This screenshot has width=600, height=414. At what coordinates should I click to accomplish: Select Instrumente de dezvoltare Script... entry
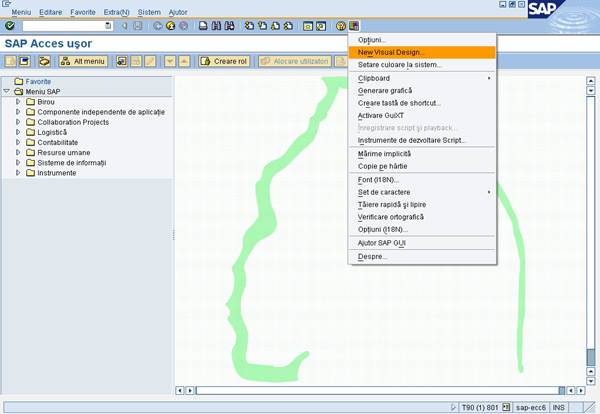[422, 140]
